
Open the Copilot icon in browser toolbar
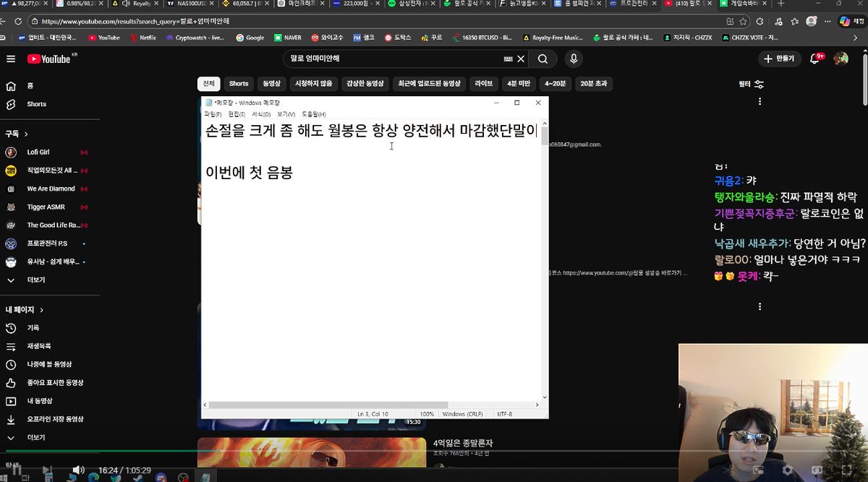point(844,21)
